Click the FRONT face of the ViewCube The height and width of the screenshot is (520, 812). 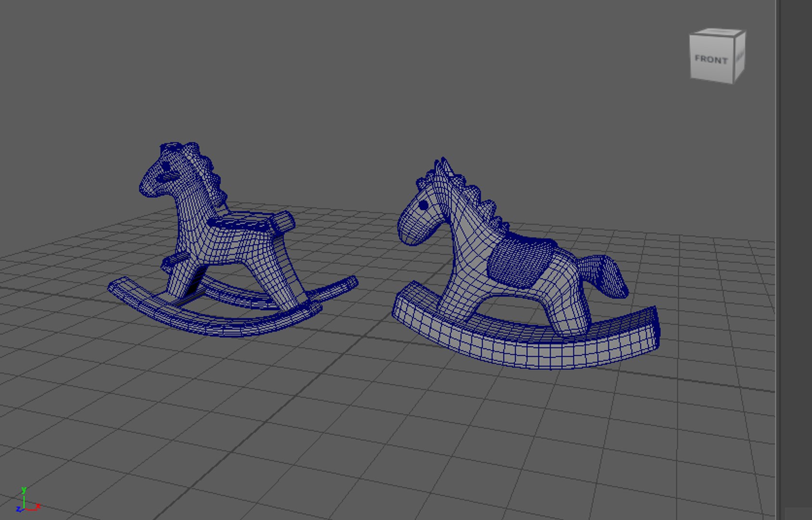coord(711,59)
